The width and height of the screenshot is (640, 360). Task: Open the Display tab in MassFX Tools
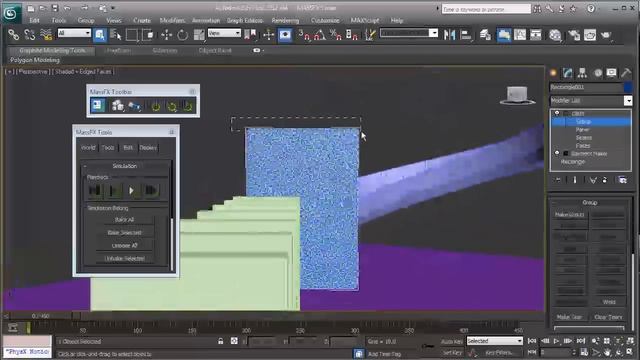(x=148, y=148)
